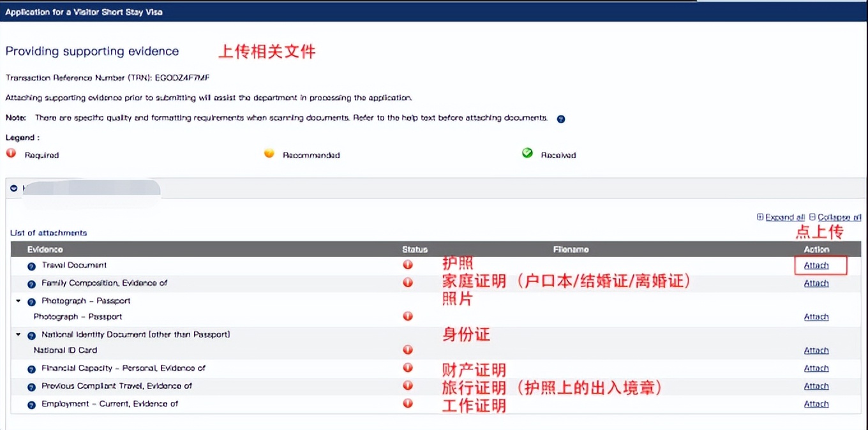Click required status icon for Travel Document

(x=408, y=265)
